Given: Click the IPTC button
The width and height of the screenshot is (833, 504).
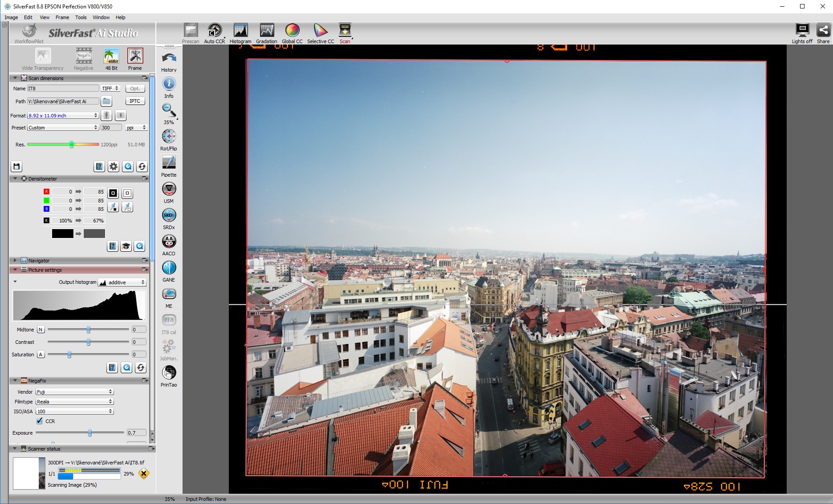Looking at the screenshot, I should (135, 101).
